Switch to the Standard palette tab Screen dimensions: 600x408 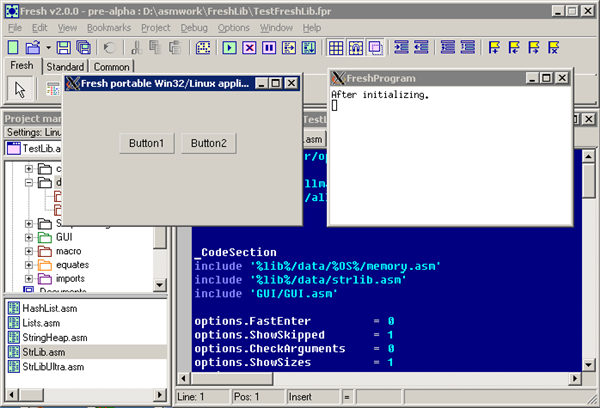coord(65,67)
